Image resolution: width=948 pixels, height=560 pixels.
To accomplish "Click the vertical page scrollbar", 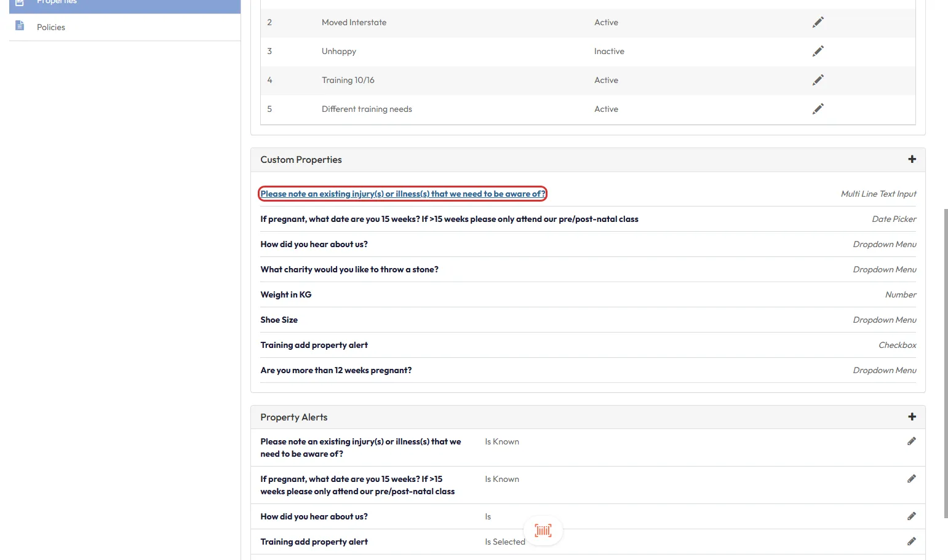I will point(946,363).
